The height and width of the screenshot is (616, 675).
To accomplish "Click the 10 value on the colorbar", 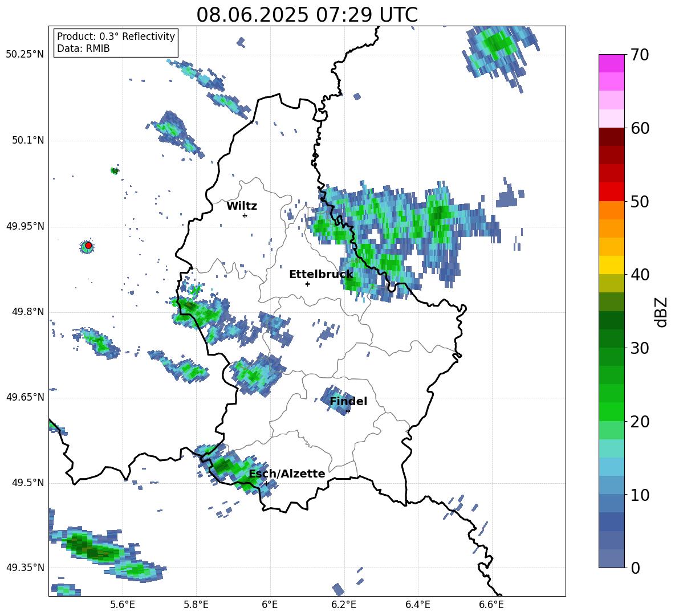I will click(640, 495).
